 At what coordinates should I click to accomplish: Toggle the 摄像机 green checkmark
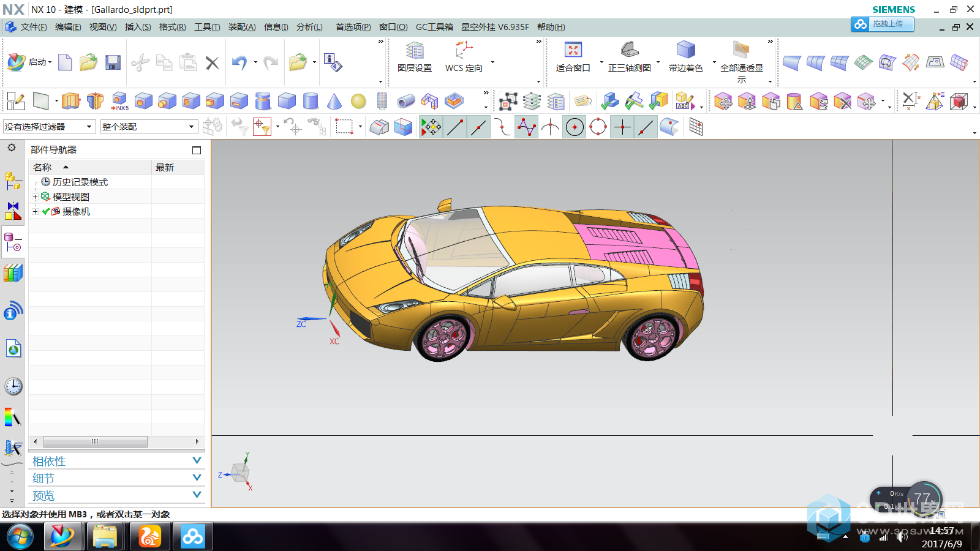(46, 211)
